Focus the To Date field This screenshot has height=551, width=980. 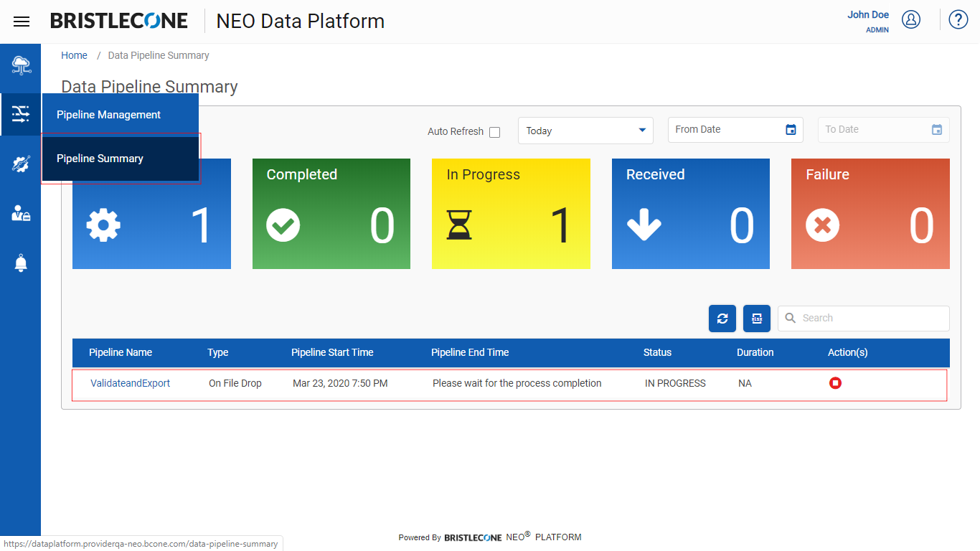[x=884, y=130]
